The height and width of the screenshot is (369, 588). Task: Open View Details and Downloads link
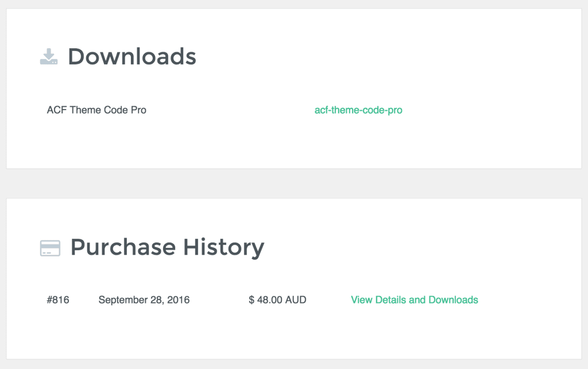415,300
